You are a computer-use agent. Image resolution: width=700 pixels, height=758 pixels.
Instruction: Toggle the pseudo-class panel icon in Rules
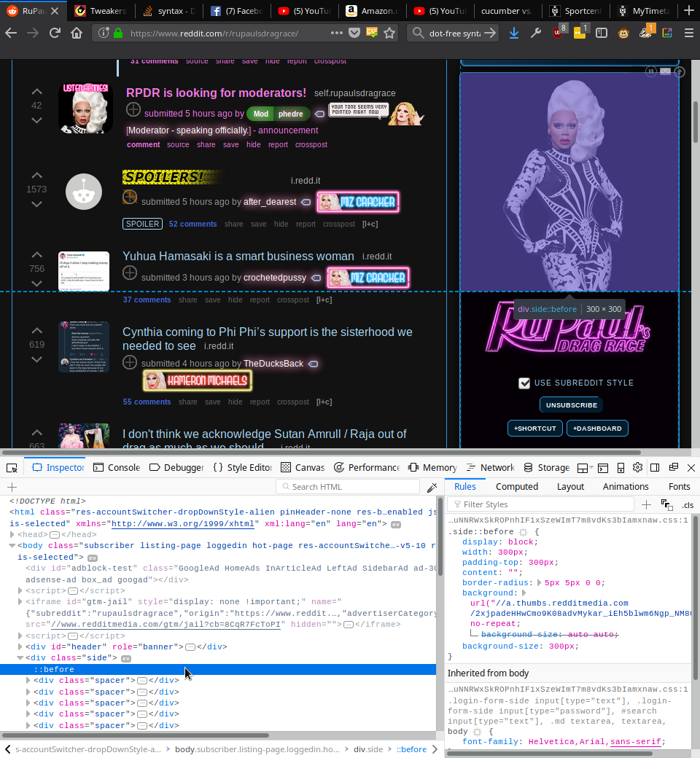tap(666, 504)
